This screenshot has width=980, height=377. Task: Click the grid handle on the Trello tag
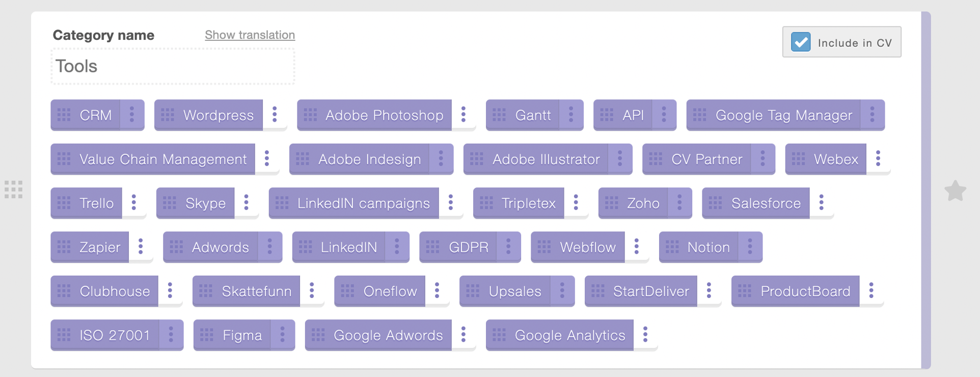coord(64,203)
